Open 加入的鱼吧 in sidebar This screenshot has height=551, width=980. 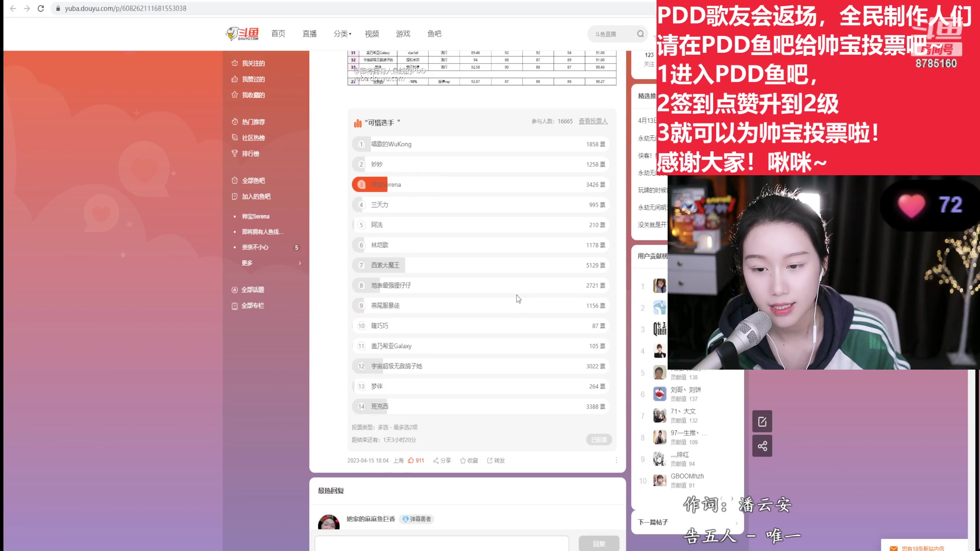(x=251, y=196)
